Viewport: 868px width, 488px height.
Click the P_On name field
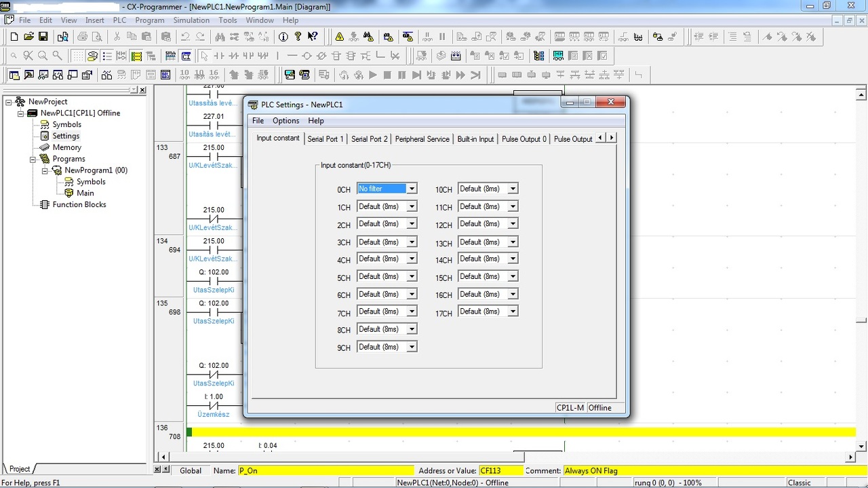325,470
